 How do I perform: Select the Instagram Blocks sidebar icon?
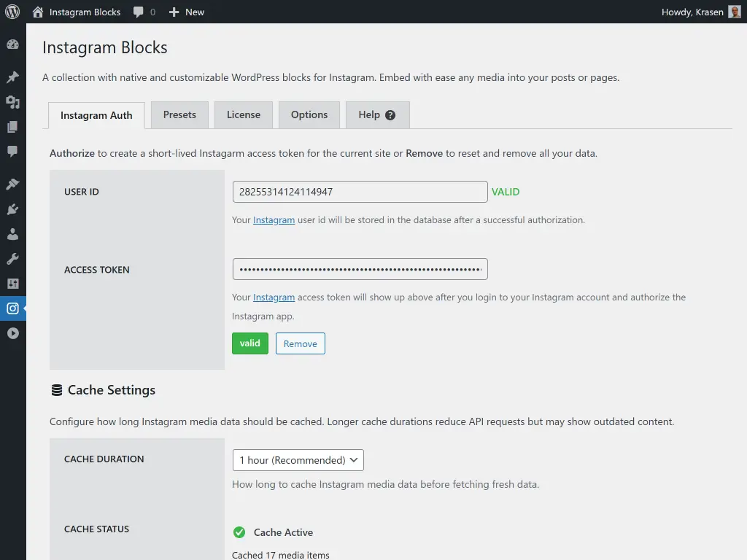point(13,308)
